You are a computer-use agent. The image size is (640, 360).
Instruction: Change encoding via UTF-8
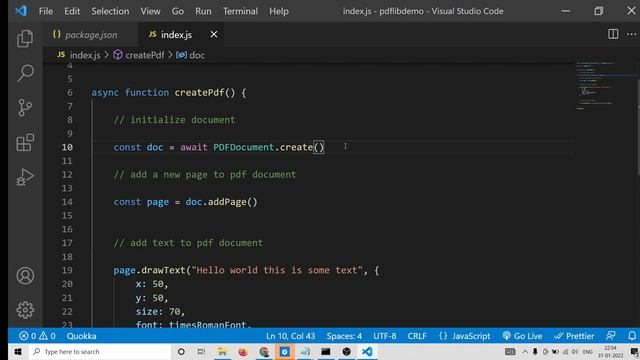[384, 336]
